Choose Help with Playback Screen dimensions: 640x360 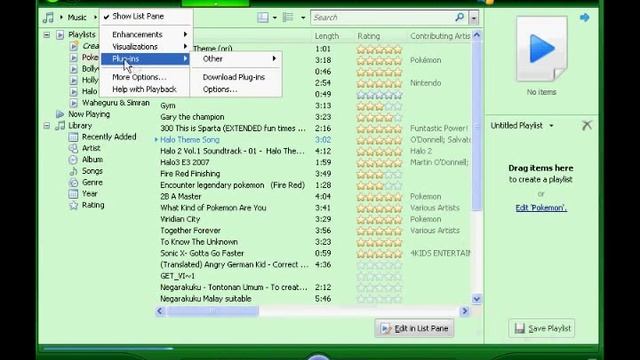(x=145, y=89)
